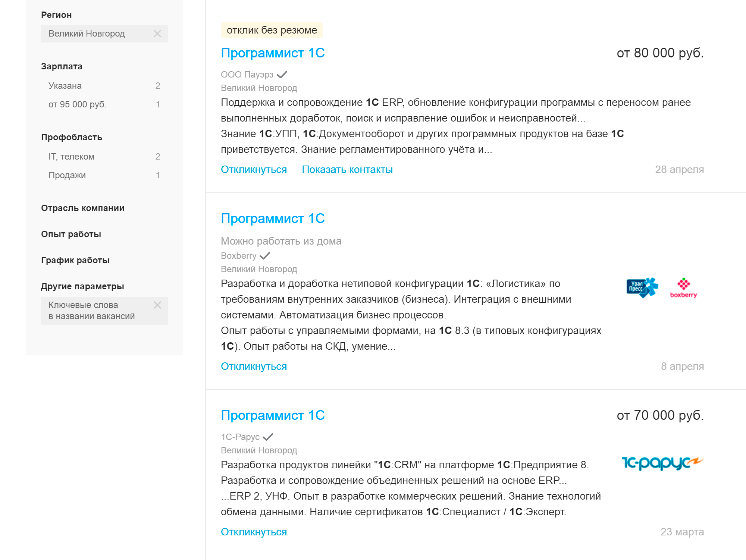Expand the Отрасль компании section
Viewport: 746px width, 560px height.
pyautogui.click(x=83, y=208)
